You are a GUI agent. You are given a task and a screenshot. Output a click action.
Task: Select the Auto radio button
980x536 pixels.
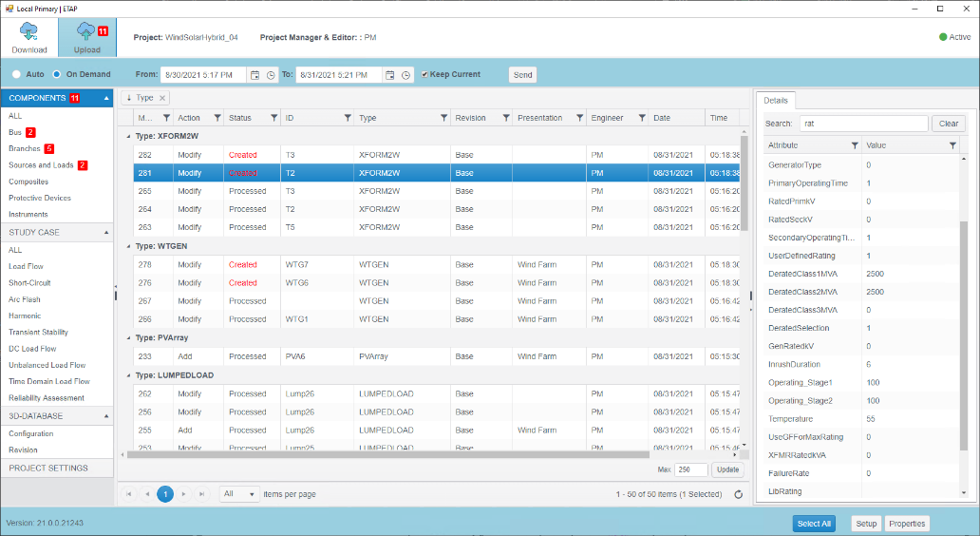point(16,74)
